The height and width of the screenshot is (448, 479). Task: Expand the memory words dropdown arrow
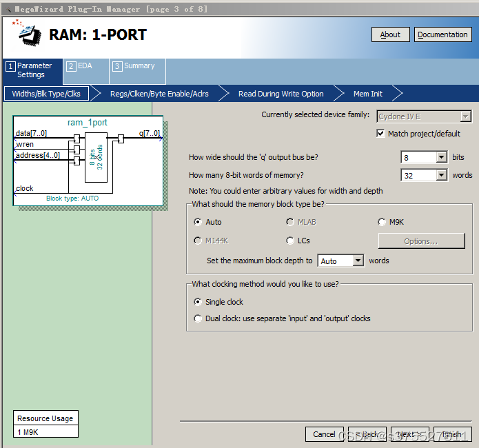441,176
